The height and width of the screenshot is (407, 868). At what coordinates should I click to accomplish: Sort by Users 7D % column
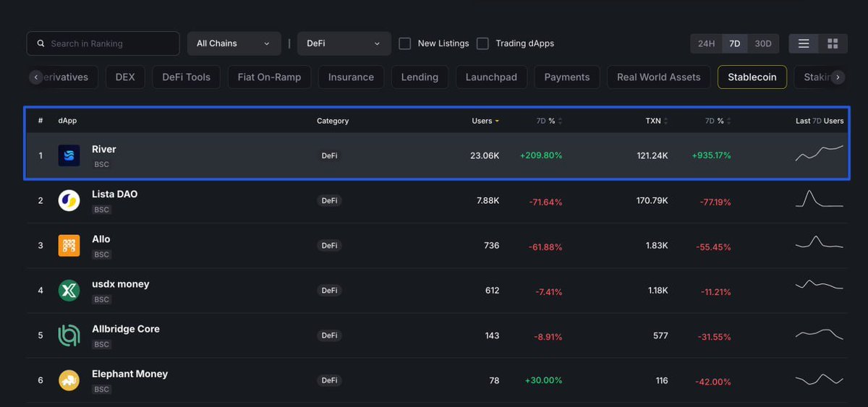click(x=549, y=121)
